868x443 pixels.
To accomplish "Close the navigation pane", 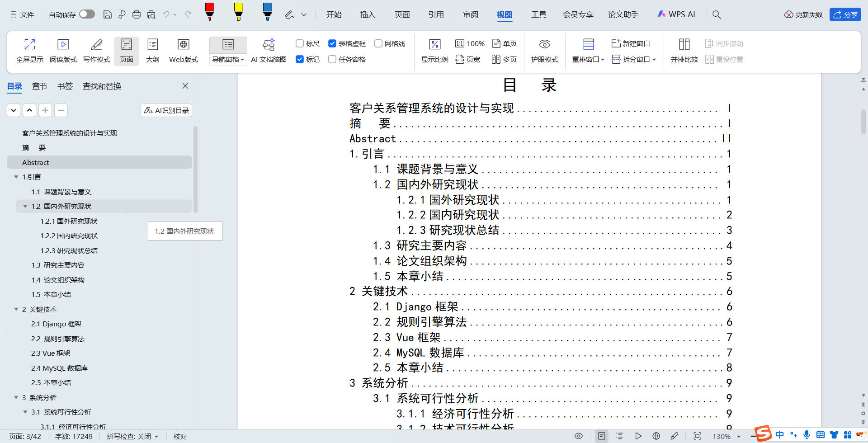I will [185, 86].
